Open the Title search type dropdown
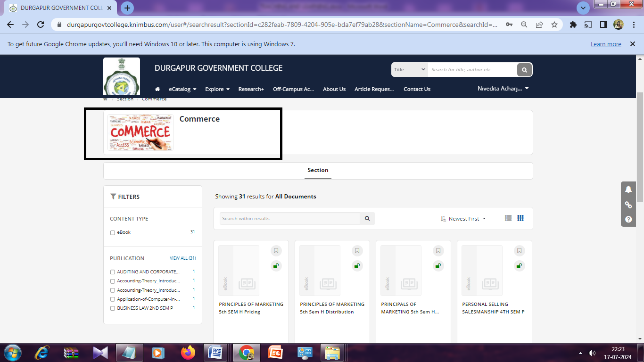Image resolution: width=644 pixels, height=362 pixels. (x=409, y=70)
